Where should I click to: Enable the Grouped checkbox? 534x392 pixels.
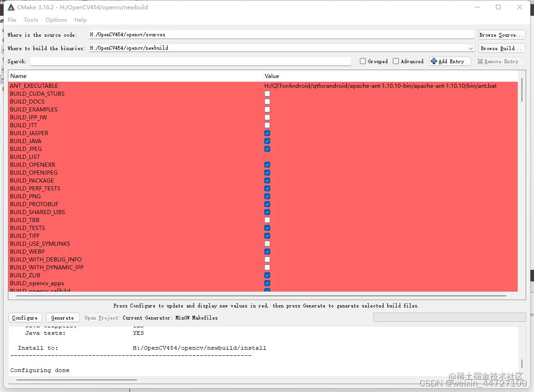point(363,61)
